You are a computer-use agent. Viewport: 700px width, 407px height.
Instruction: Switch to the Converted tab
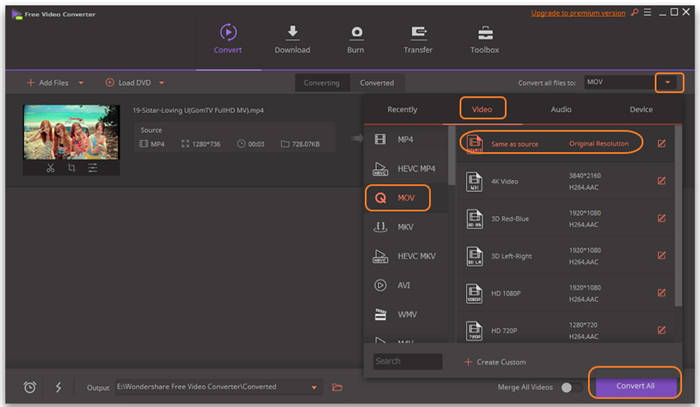pyautogui.click(x=377, y=83)
